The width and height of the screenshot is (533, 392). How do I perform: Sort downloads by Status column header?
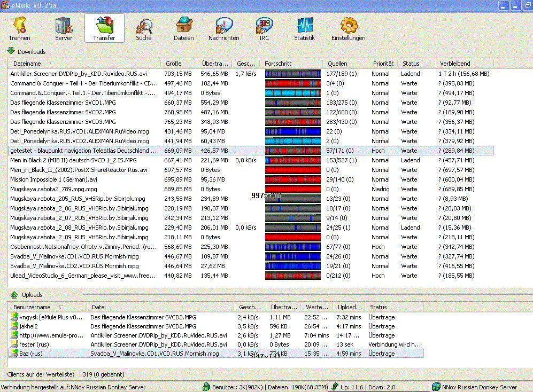coord(416,64)
